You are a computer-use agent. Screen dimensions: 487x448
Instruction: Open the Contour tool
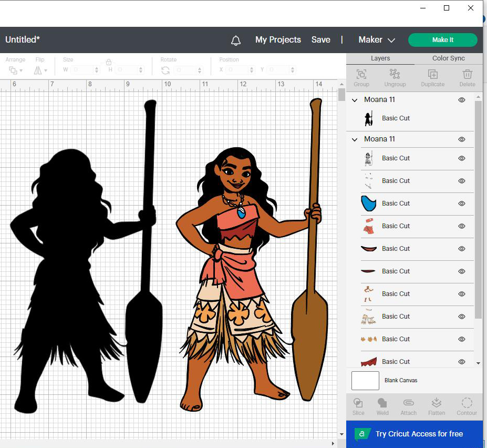point(467,406)
